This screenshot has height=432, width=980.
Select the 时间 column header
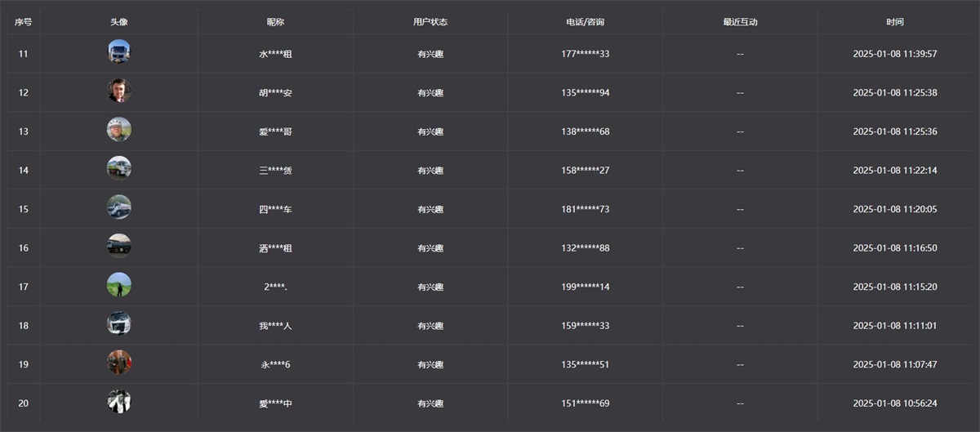pos(895,22)
